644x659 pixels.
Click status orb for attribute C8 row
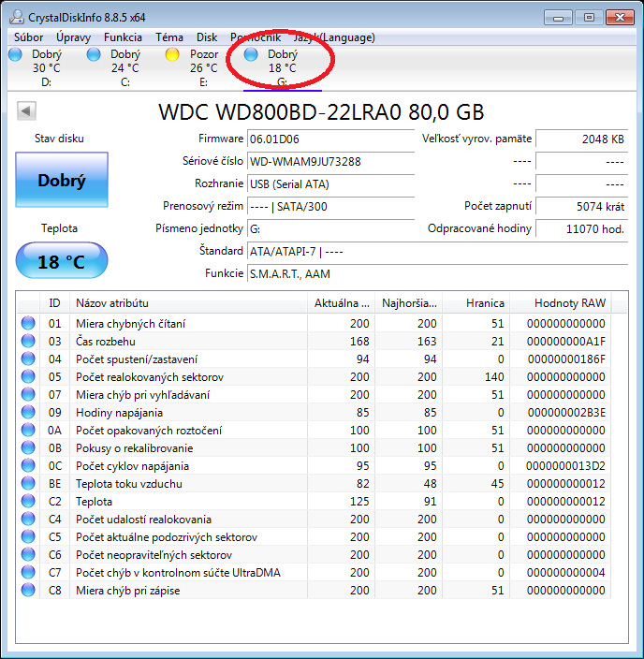point(28,590)
